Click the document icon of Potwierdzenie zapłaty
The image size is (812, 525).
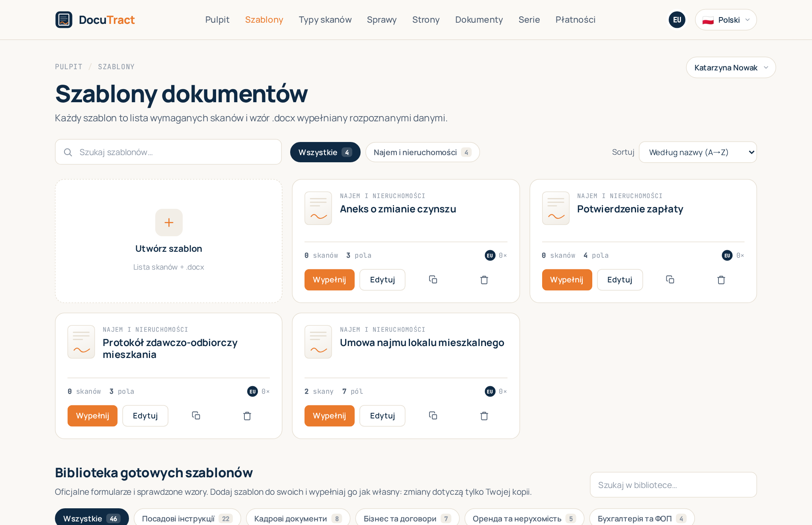[x=556, y=208]
